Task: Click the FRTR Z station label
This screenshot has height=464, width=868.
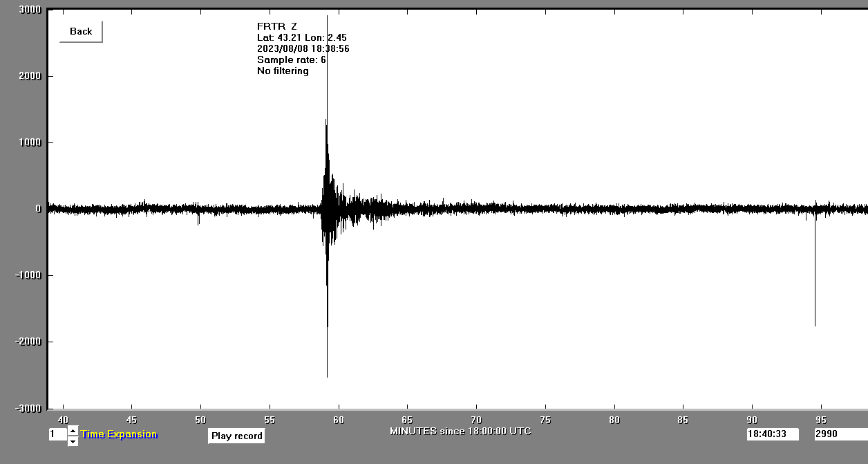Action: click(276, 26)
